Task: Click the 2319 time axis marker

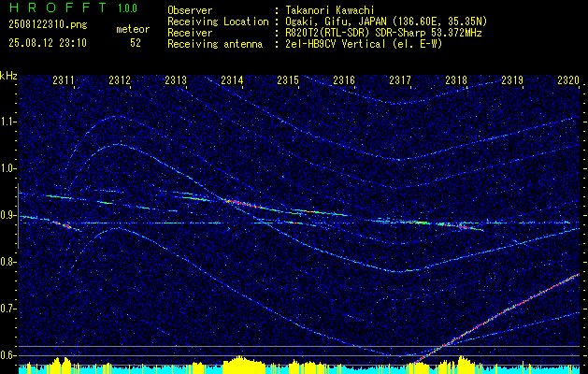Action: pos(512,79)
